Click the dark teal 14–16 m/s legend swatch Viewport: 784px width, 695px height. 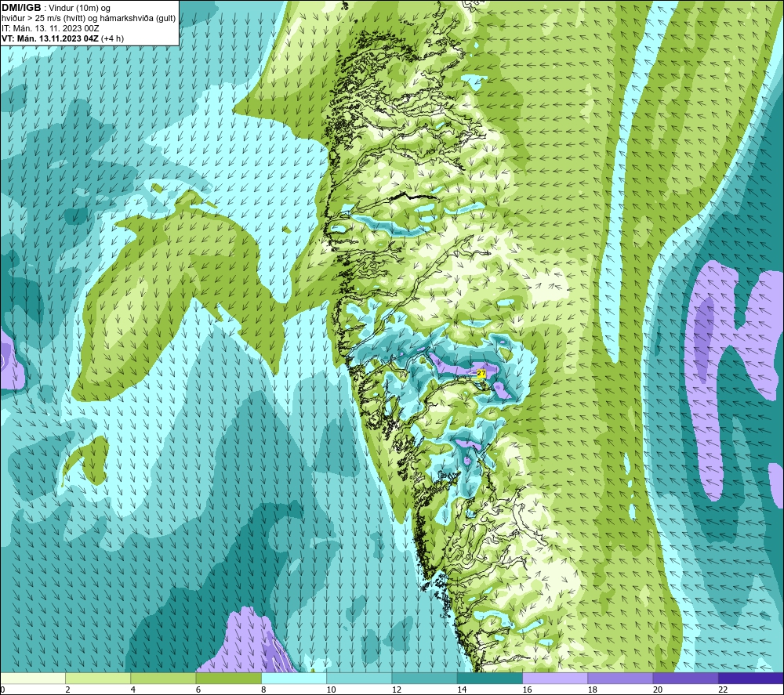pyautogui.click(x=490, y=678)
